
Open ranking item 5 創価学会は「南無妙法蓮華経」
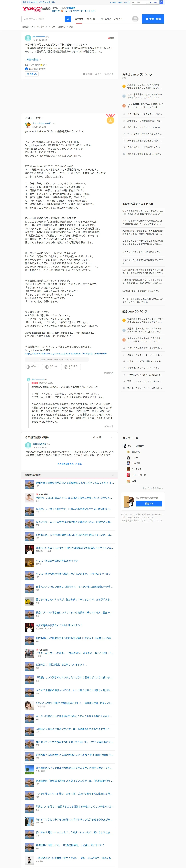pos(144,121)
